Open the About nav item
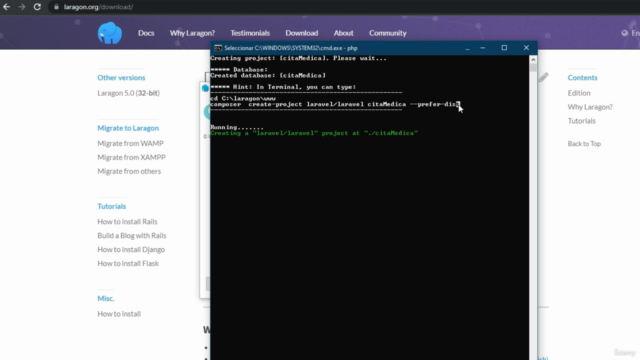 (x=344, y=33)
